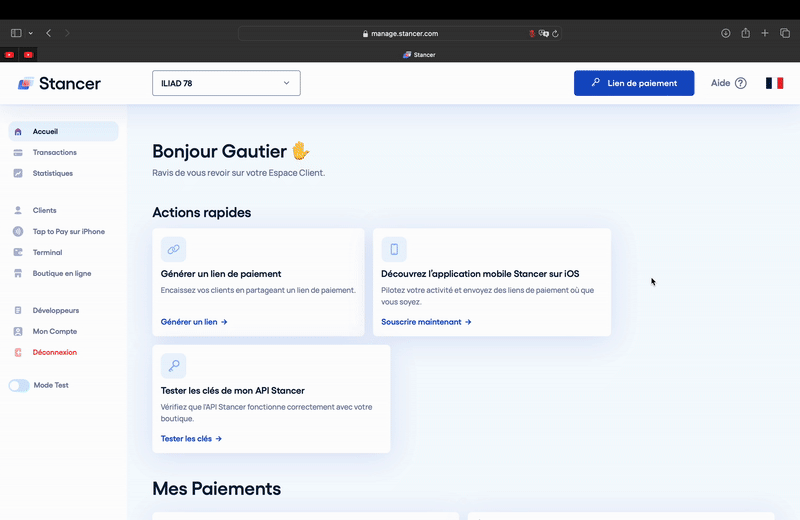Open Statistiques menu item

(x=53, y=174)
